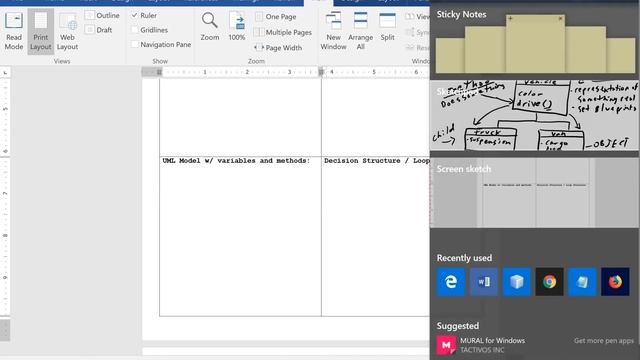Image resolution: width=640 pixels, height=360 pixels.
Task: Open the Zoom dialog
Action: tap(210, 27)
